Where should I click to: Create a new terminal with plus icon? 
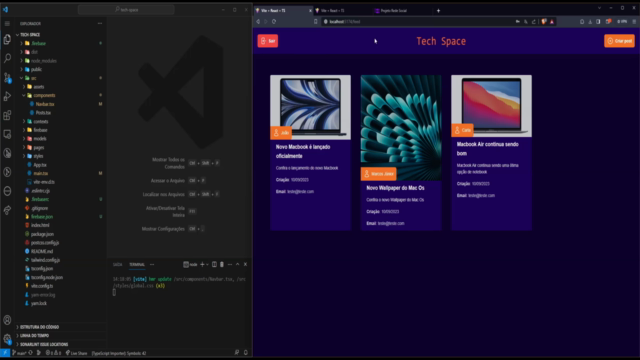(x=202, y=264)
